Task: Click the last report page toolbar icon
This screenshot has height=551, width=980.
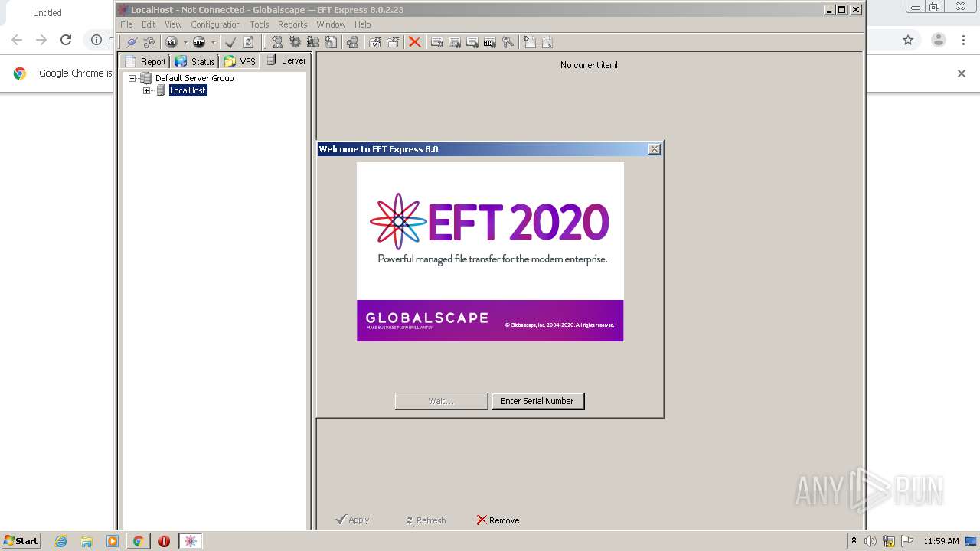Action: click(x=547, y=42)
